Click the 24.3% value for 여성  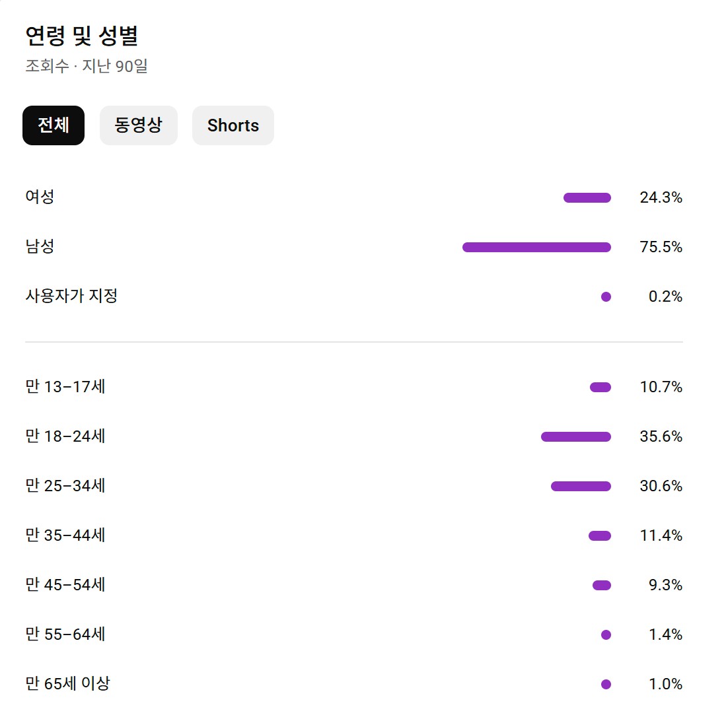(x=661, y=197)
